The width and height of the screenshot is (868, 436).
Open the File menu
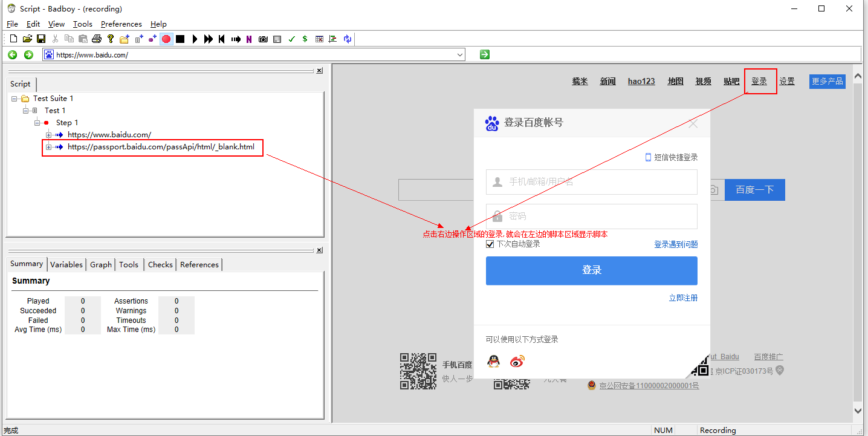click(x=12, y=24)
